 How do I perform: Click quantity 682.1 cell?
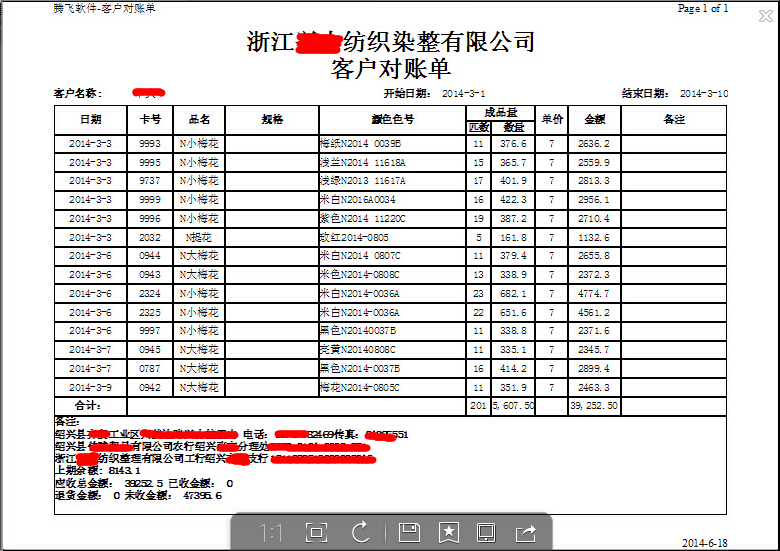[x=513, y=293]
